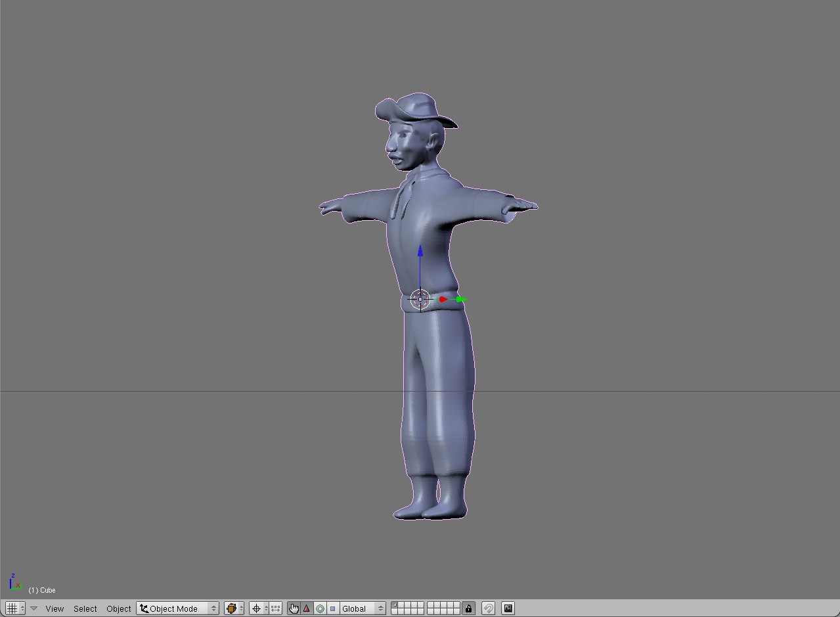
Task: Enable the scale manipulator square icon
Action: pos(332,608)
